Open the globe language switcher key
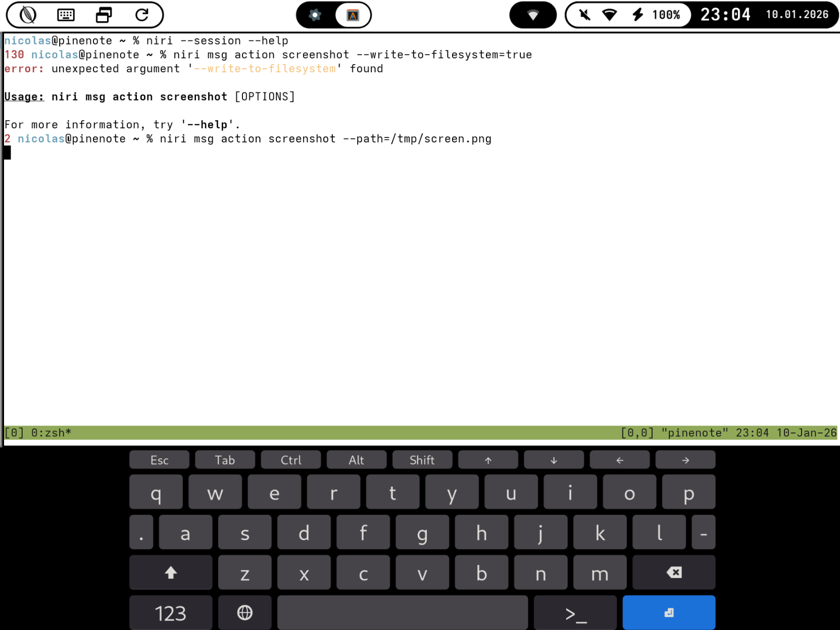The image size is (840, 630). pos(244,613)
